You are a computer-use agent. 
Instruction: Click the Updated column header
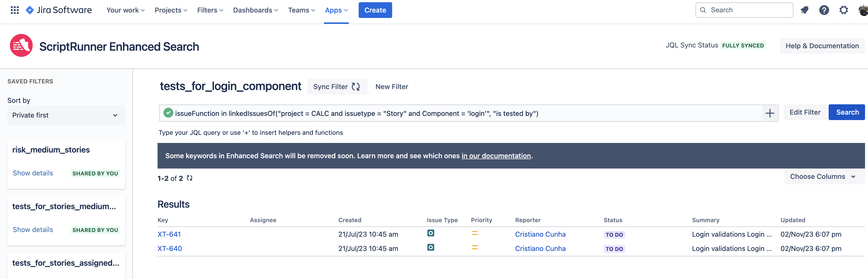click(792, 220)
